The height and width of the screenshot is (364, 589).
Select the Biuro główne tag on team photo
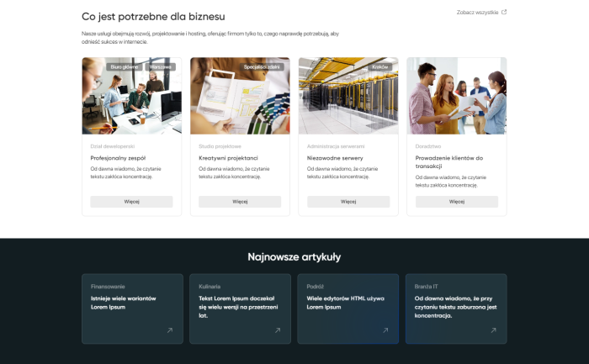click(x=125, y=66)
